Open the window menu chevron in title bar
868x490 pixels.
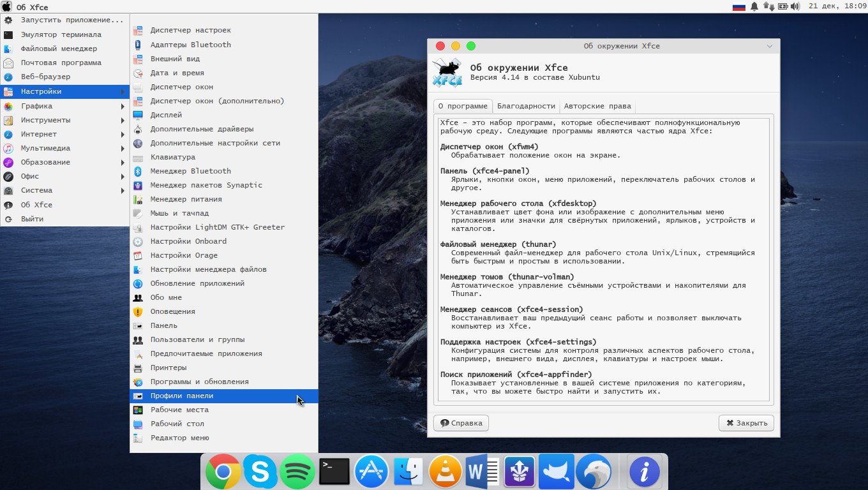(x=769, y=46)
